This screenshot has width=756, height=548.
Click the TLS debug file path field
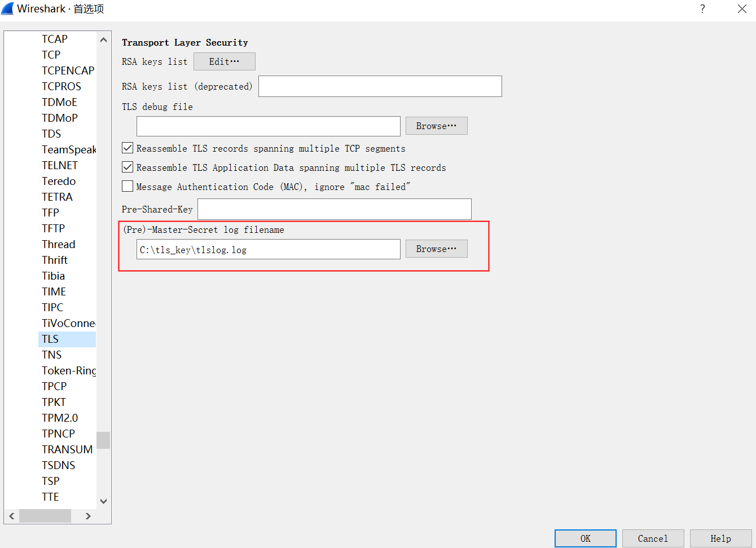[269, 126]
